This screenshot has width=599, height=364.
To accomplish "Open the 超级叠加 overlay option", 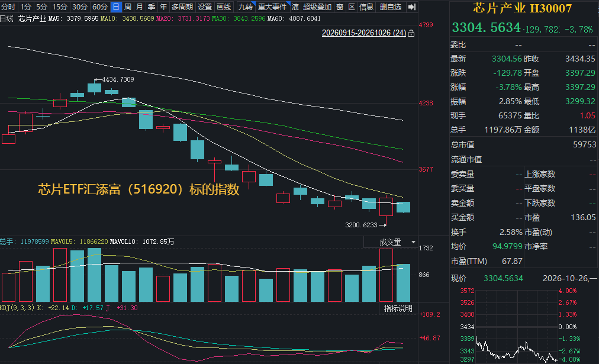I will (x=317, y=7).
